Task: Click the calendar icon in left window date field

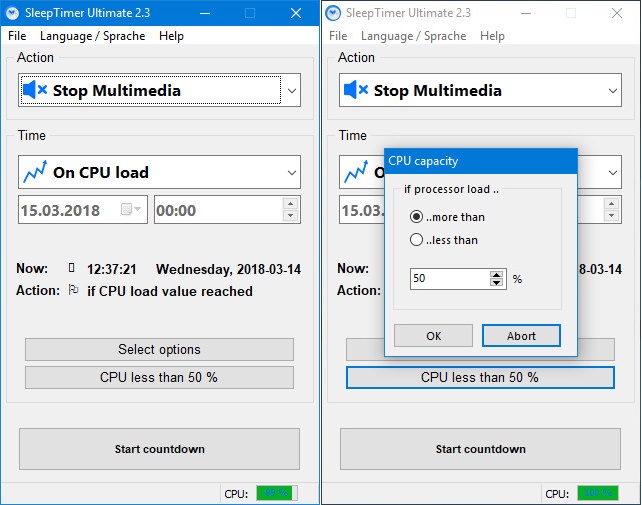Action: click(126, 209)
